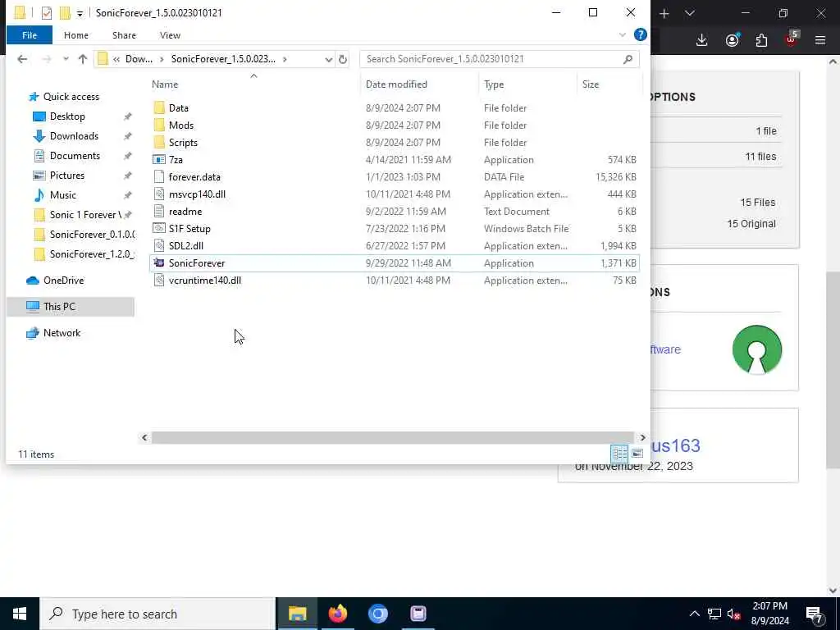840x630 pixels.
Task: Open the Share ribbon tab
Action: [x=124, y=34]
